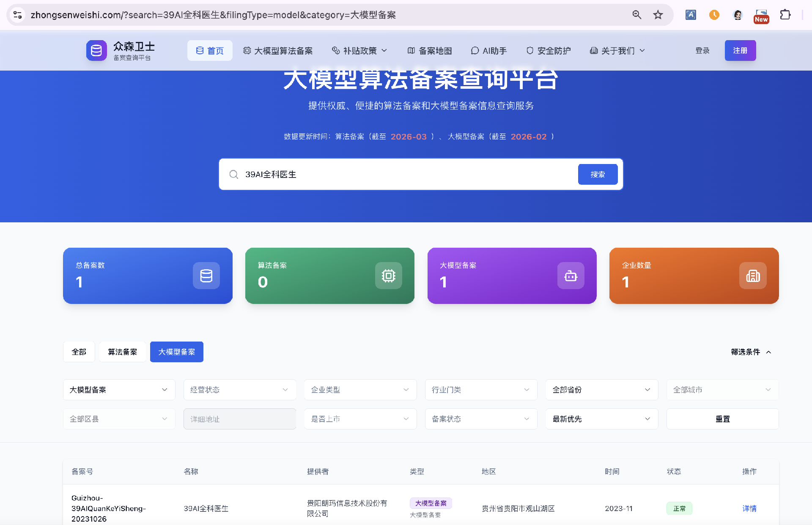812x525 pixels.
Task: Open the 是否上市 dropdown
Action: [x=360, y=419]
